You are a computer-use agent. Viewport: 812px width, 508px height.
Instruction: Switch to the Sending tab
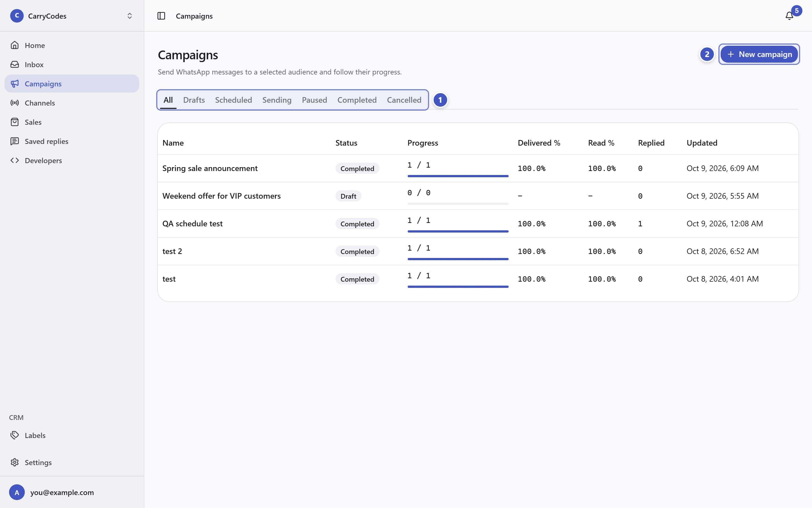pyautogui.click(x=277, y=100)
